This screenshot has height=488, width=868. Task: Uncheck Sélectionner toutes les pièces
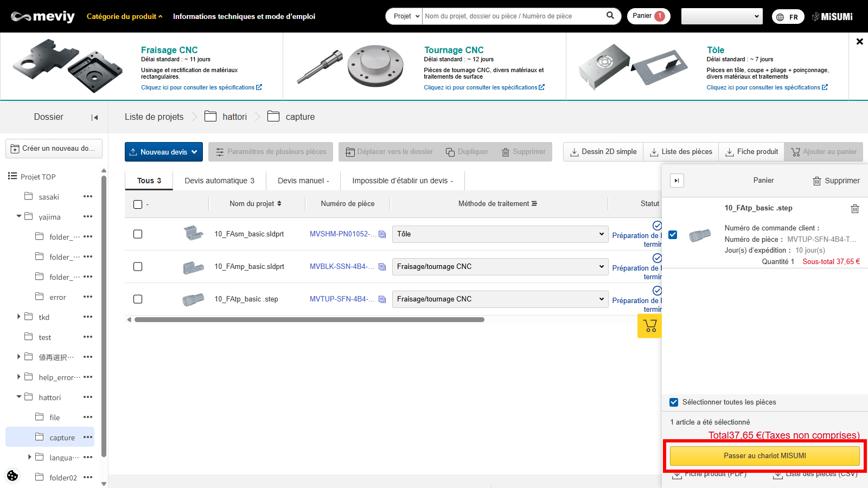(x=674, y=402)
